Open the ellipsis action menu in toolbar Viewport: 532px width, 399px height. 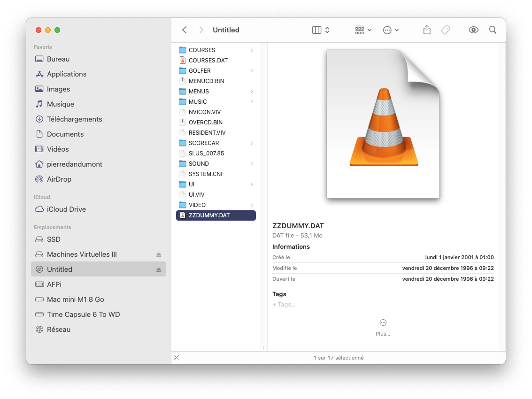pos(391,30)
